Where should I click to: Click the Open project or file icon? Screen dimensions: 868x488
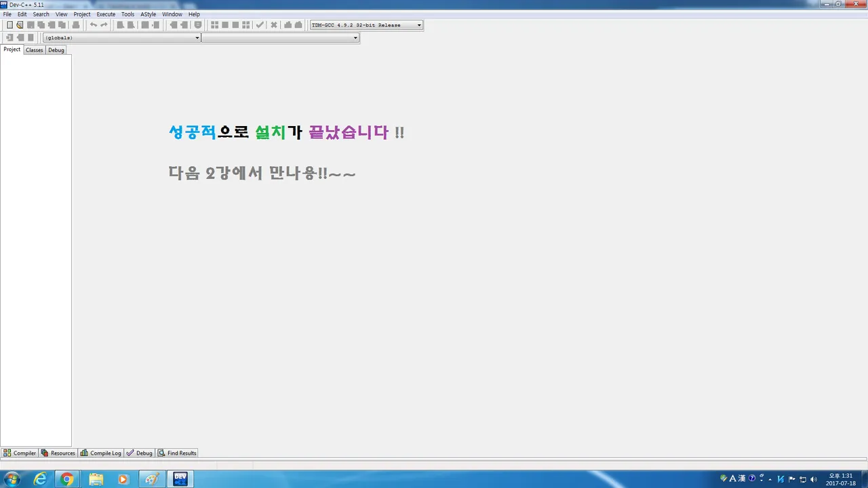click(20, 25)
